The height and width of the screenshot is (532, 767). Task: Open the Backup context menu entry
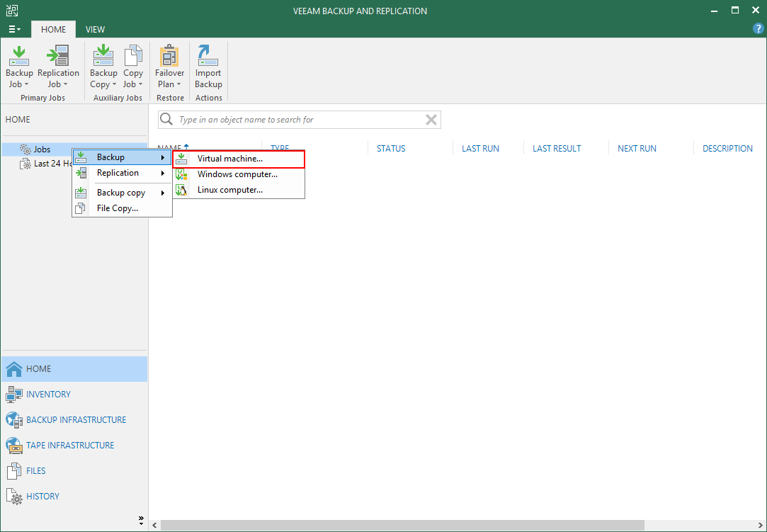point(123,157)
